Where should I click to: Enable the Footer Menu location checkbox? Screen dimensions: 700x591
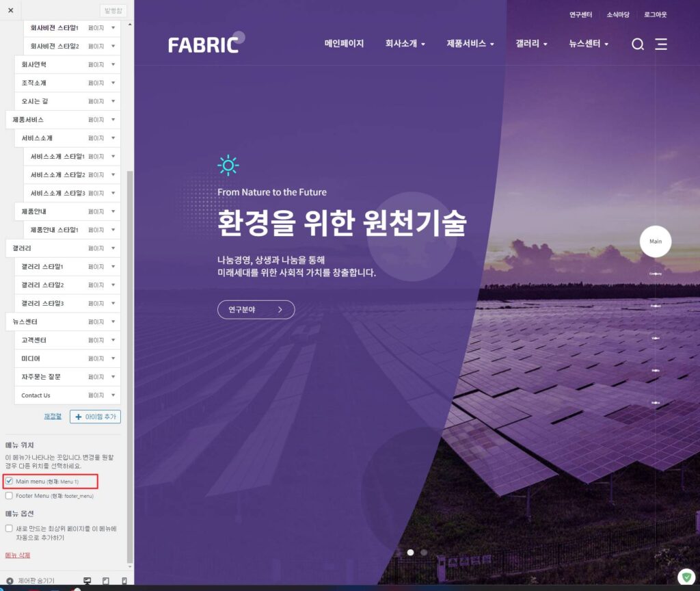pos(9,495)
